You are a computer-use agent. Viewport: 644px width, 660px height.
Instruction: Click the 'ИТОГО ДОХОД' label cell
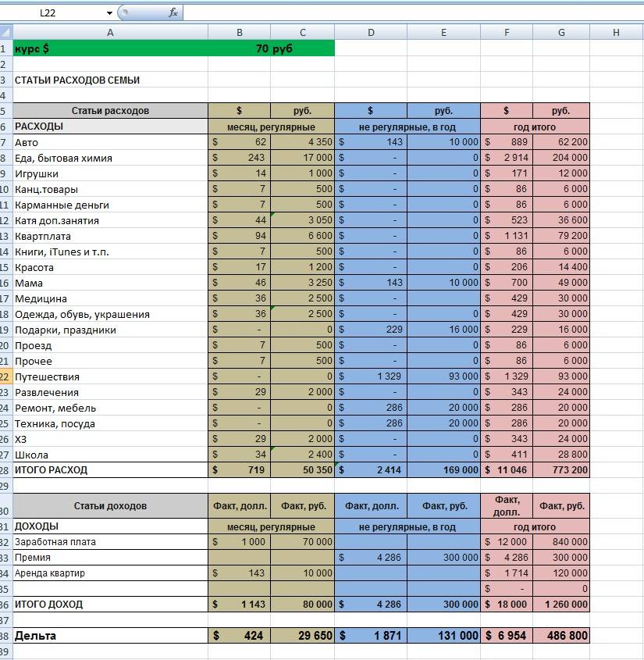click(x=110, y=604)
